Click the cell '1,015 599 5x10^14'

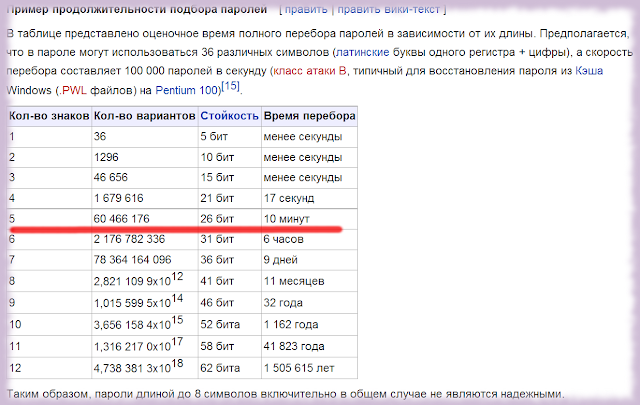pos(144,303)
